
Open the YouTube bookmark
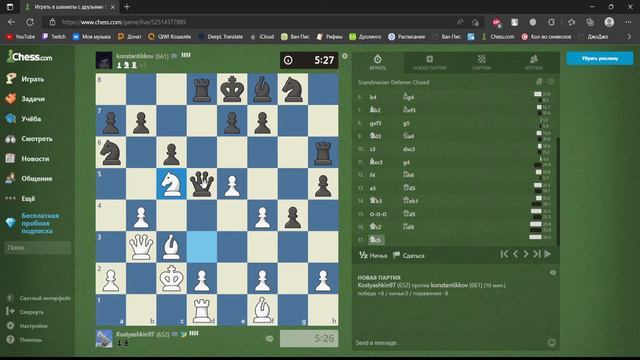click(x=20, y=37)
